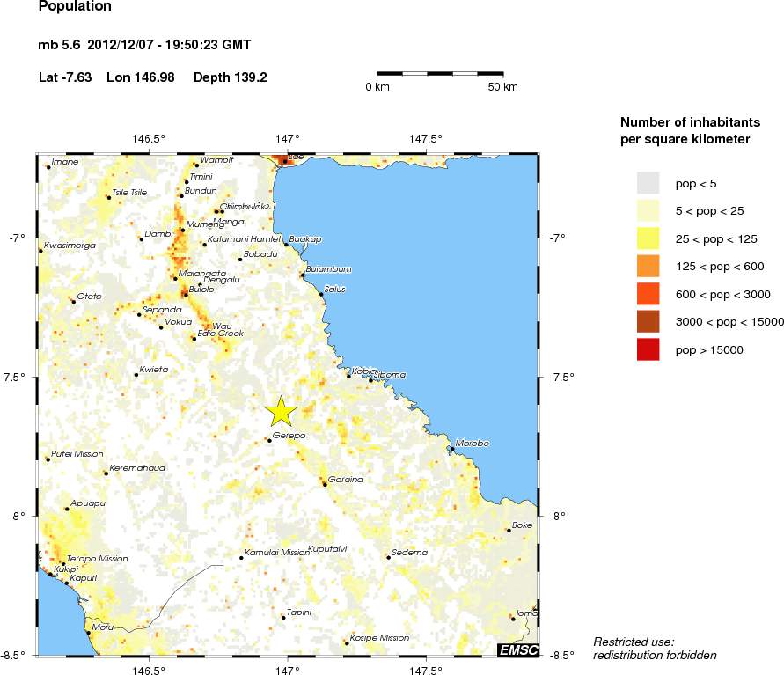Viewport: 784px width, 675px height.
Task: Select the brown '3000 < pop < 15000' swatch
Action: pyautogui.click(x=648, y=321)
